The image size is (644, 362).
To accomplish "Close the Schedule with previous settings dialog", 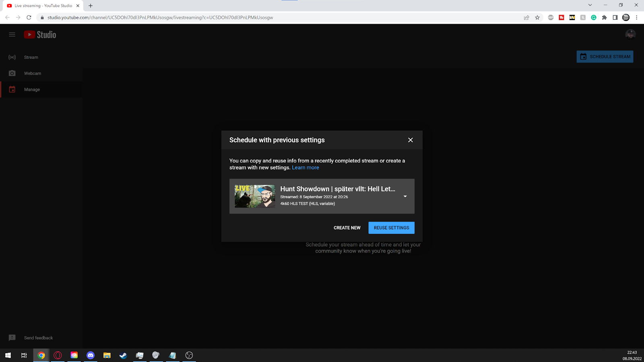I will (411, 140).
